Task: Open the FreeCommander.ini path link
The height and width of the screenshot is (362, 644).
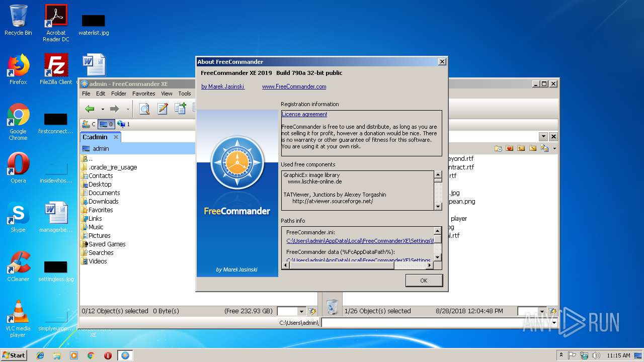Action: [359, 241]
